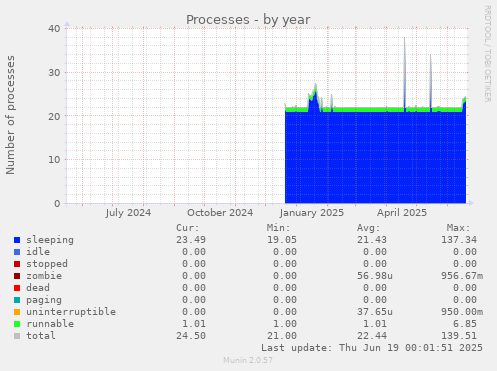
Task: Click the blue sleeping area of the graph
Action: [375, 158]
